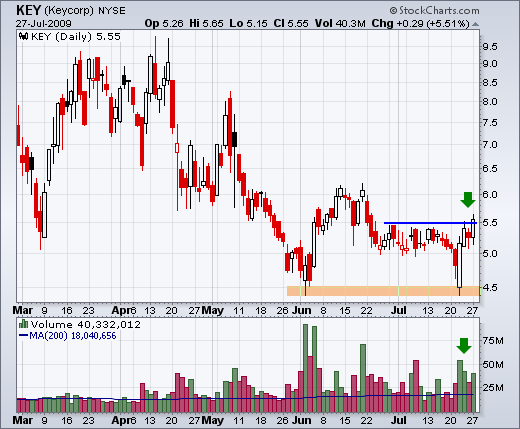
Task: Click the final green volume bar on 27 July
Action: pyautogui.click(x=473, y=393)
